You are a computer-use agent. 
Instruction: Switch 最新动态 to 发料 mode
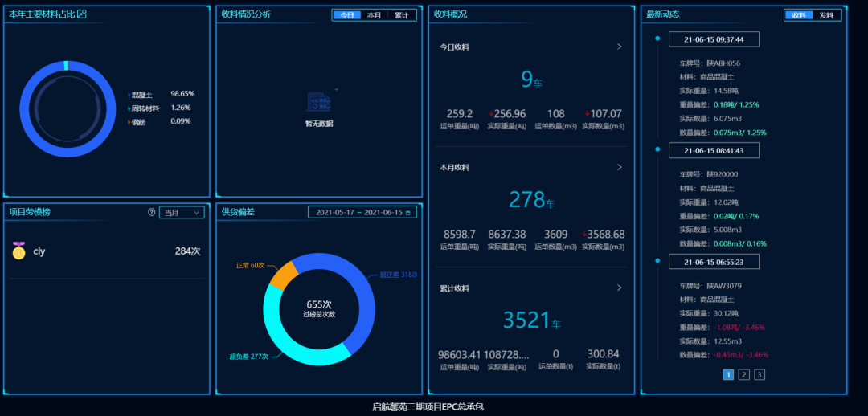(826, 15)
